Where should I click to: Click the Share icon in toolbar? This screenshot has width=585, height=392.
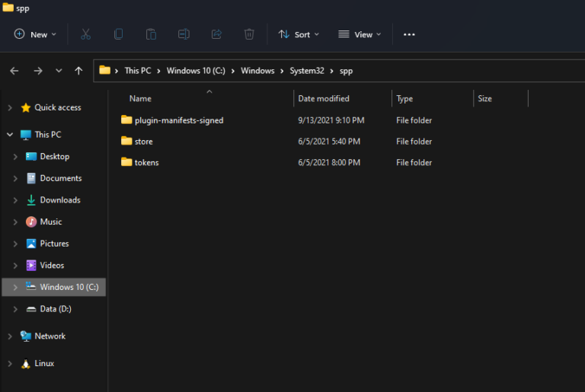[x=216, y=34]
